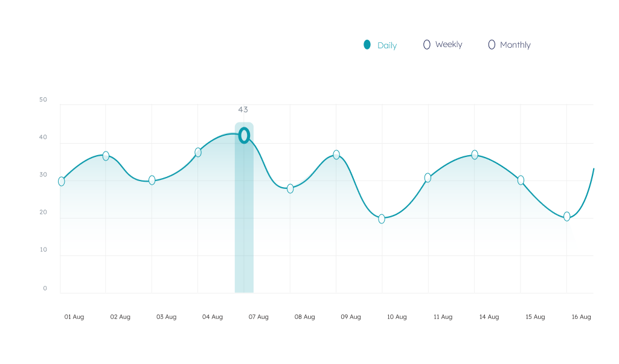
Task: Click the 16 Aug date label
Action: [581, 317]
